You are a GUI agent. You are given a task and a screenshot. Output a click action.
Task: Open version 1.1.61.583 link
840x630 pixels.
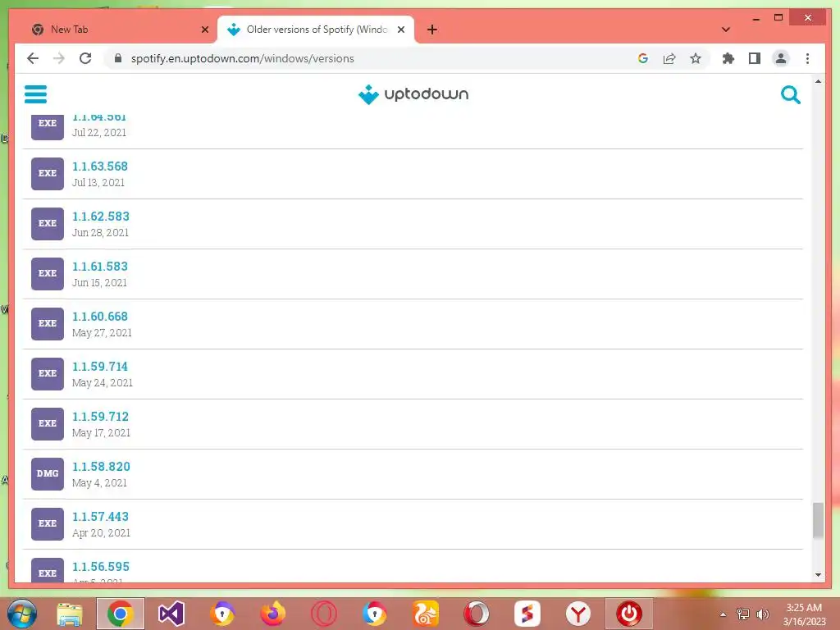click(99, 267)
